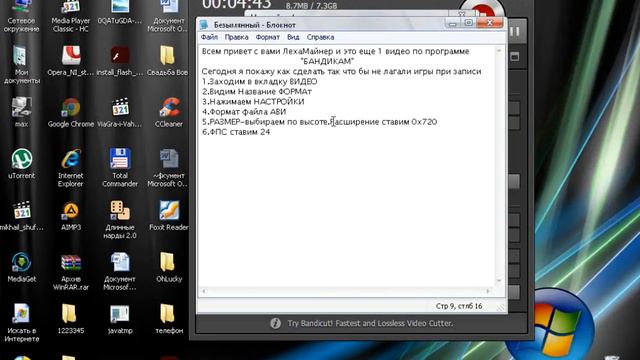The image size is (640, 360).
Task: Click the Try Bandicut banner link
Action: point(370,323)
